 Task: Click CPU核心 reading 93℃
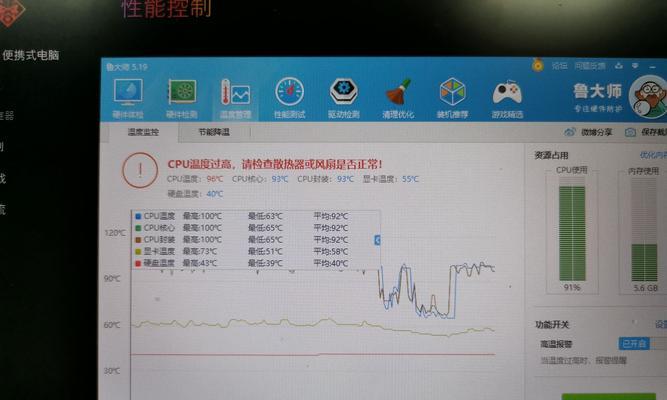click(x=280, y=179)
